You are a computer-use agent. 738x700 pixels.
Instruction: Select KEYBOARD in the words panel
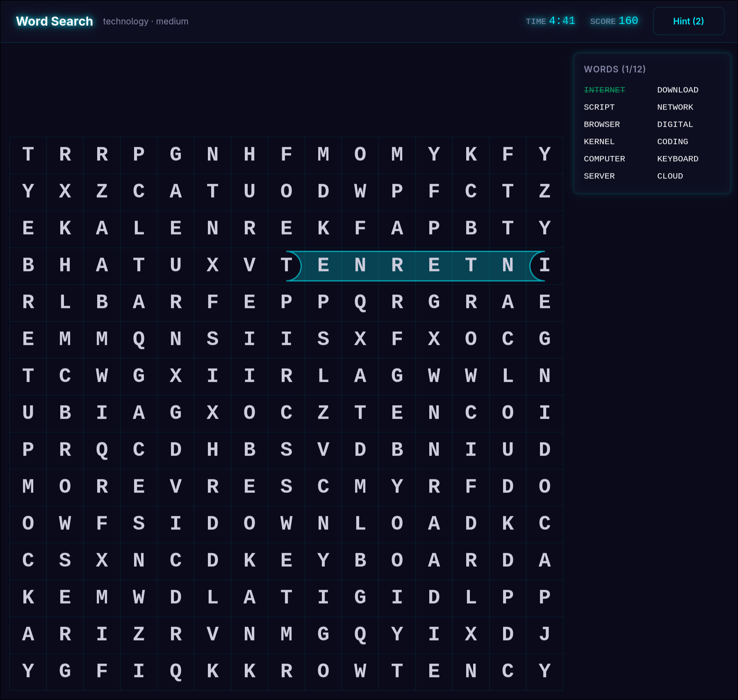[x=678, y=159]
